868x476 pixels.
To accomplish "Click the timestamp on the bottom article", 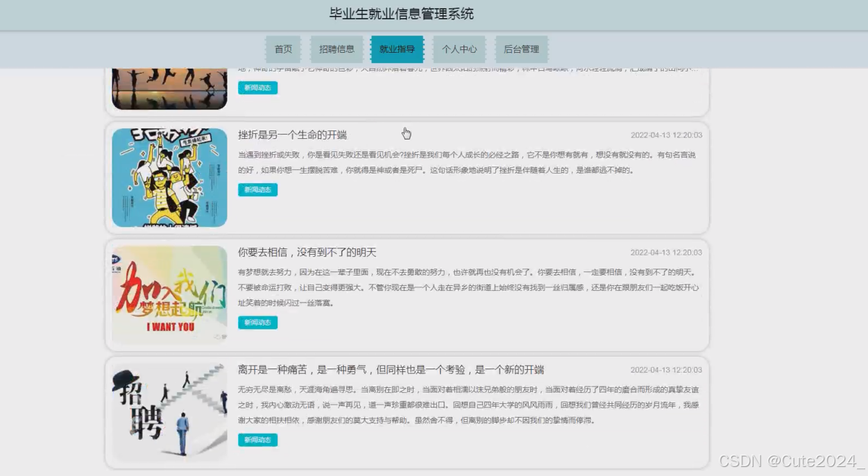I will 667,370.
